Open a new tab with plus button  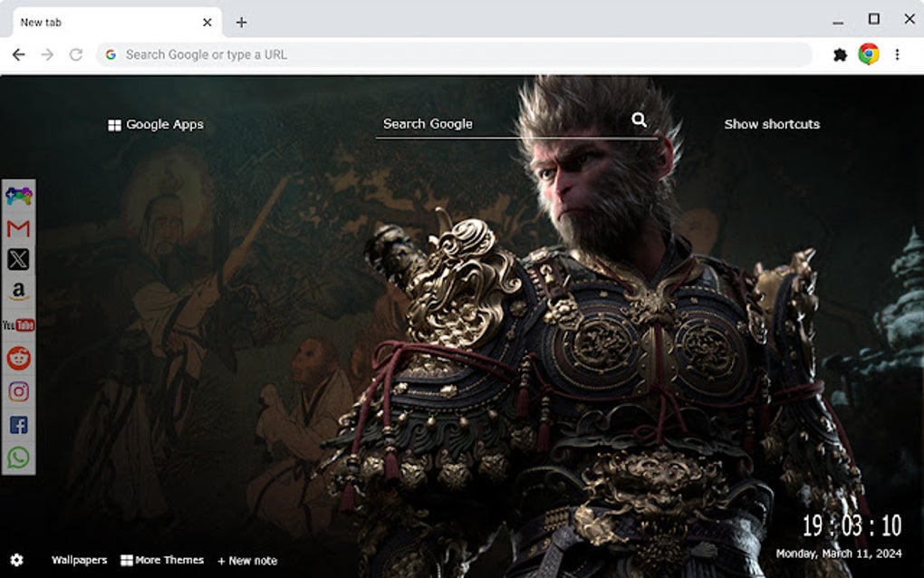241,23
